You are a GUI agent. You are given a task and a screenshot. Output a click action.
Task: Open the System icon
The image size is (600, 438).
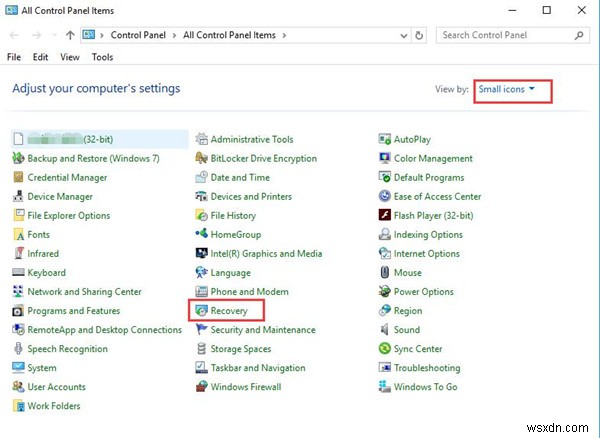point(18,368)
